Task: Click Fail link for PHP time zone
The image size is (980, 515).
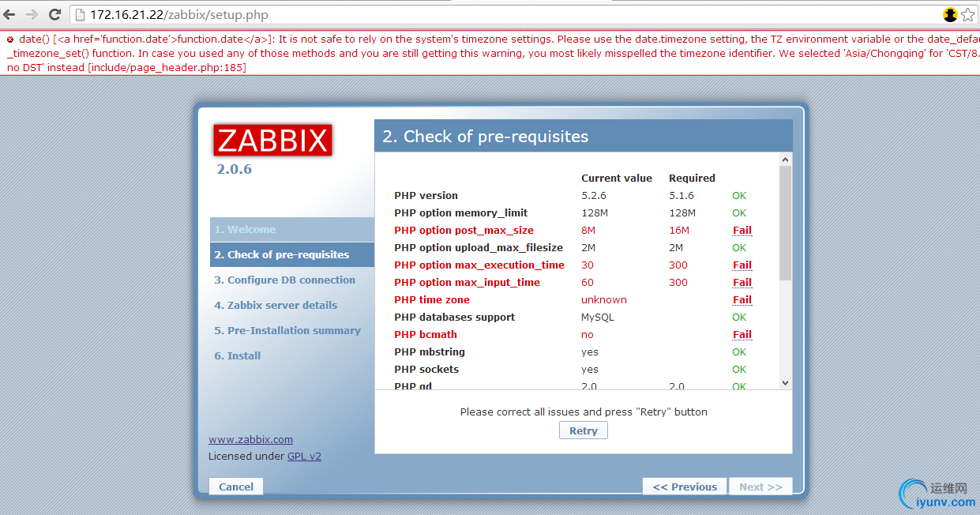Action: point(742,300)
